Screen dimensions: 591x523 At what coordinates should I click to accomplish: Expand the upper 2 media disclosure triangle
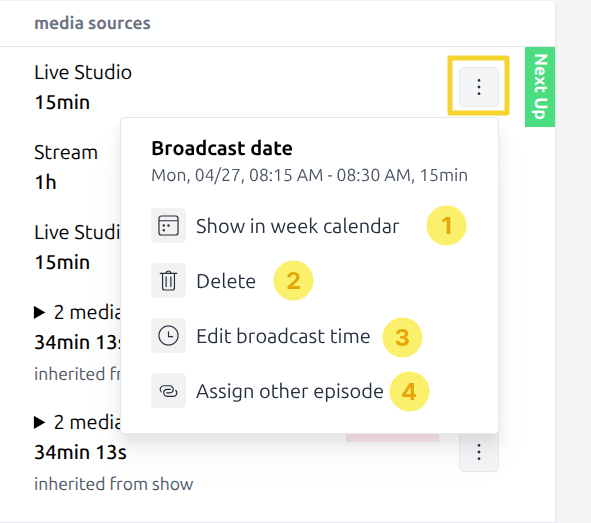39,312
